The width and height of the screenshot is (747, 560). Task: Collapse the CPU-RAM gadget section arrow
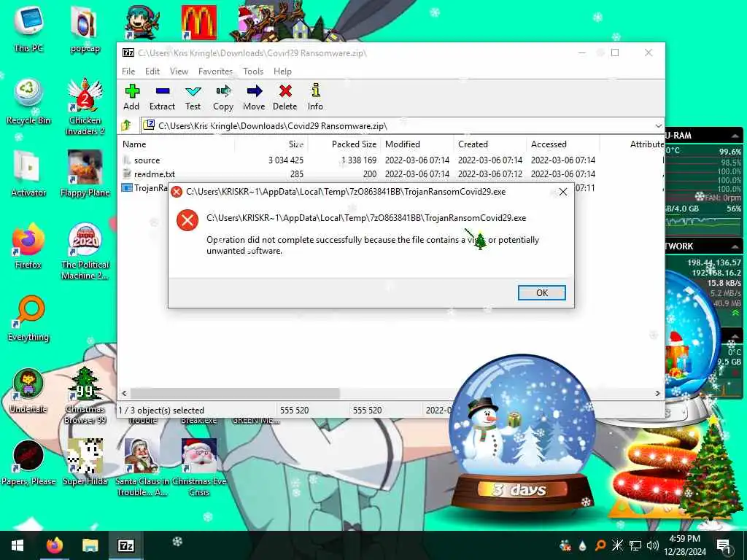(735, 136)
